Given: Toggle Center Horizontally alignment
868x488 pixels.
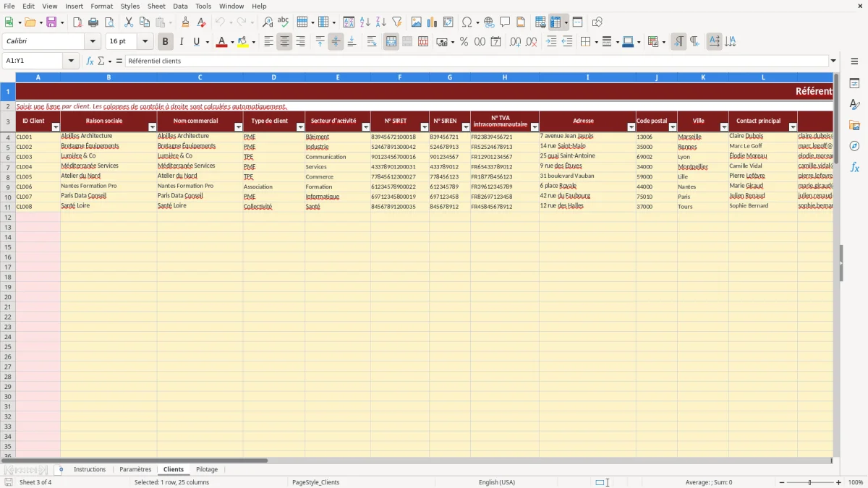Looking at the screenshot, I should coord(284,42).
